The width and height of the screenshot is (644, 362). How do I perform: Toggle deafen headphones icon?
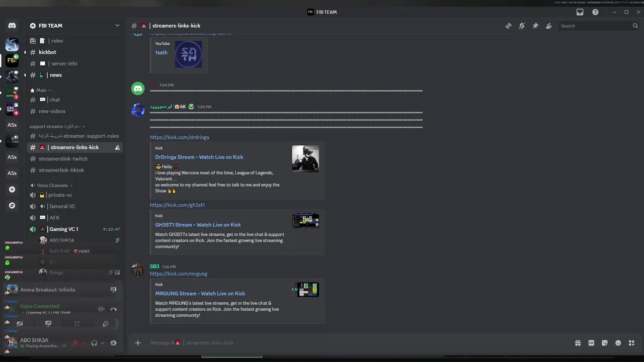(x=94, y=343)
